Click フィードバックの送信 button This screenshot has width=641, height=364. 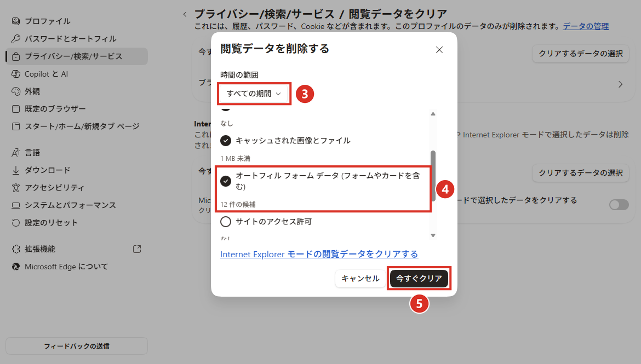tap(77, 346)
